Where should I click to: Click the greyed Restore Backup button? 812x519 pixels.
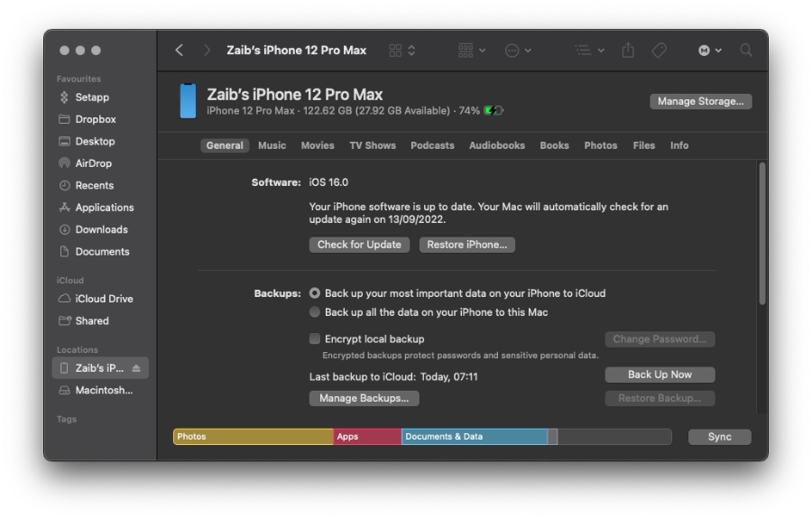660,398
